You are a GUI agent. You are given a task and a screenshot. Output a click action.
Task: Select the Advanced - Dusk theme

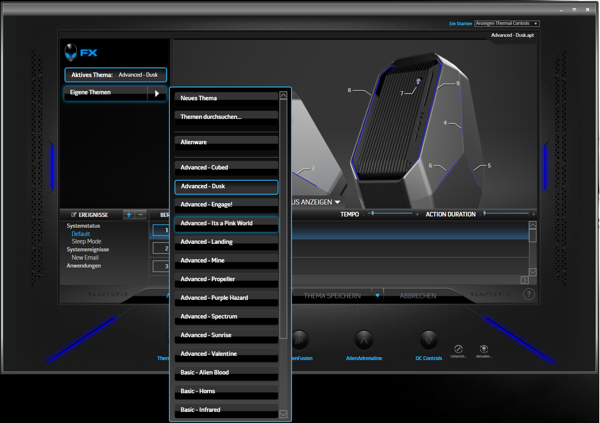point(226,187)
